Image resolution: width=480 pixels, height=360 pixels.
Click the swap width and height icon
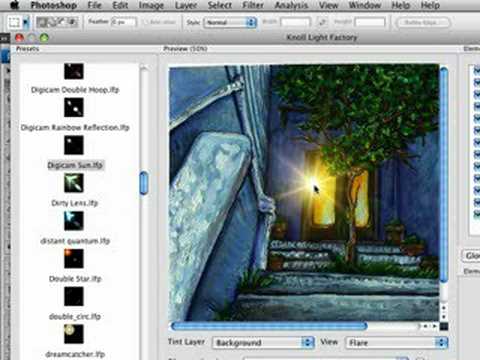point(322,22)
